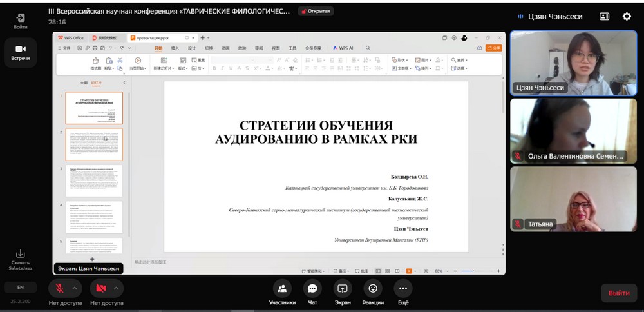644x312 pixels.
Task: Open conference settings gear icon
Action: pyautogui.click(x=627, y=17)
